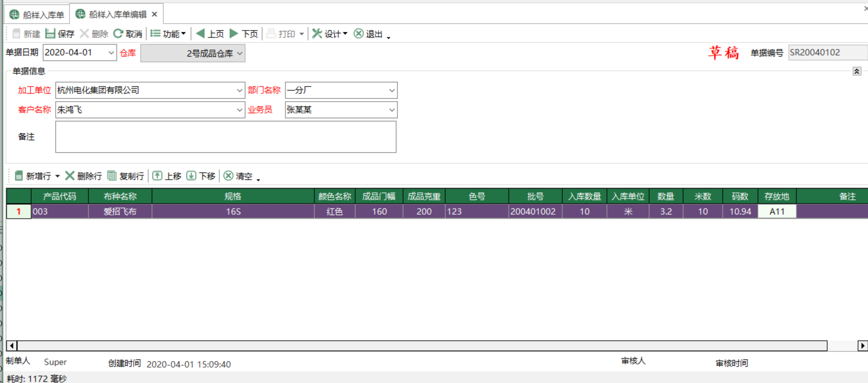Screen dimensions: 868x383
Task: Expand 新增行 dropdown arrow
Action: (x=57, y=176)
